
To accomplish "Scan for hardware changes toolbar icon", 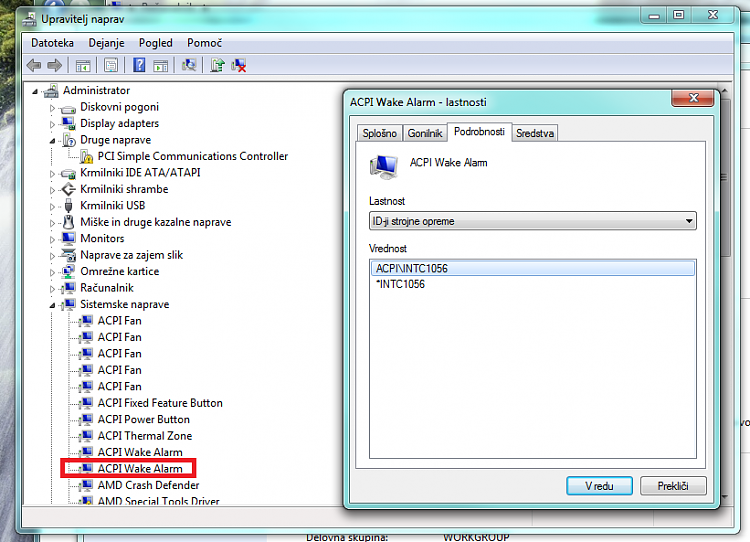I will (x=189, y=65).
